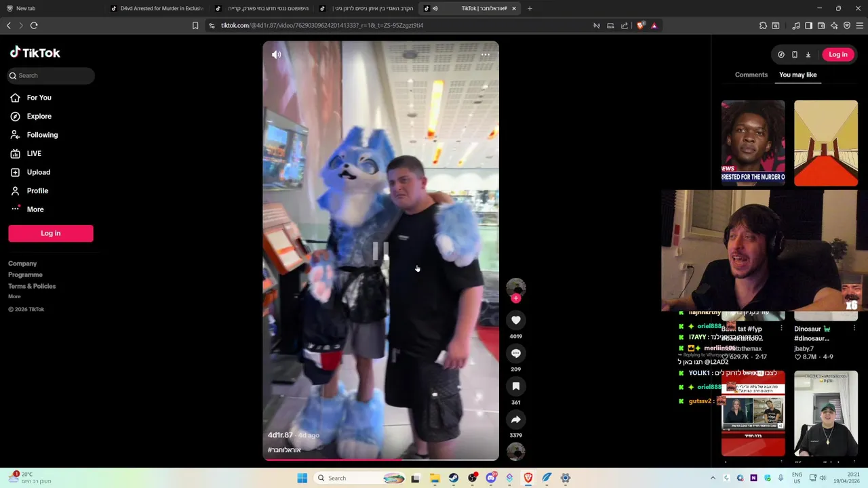Switch to the New tab browser tab
Screen dimensions: 868x488
point(53,8)
